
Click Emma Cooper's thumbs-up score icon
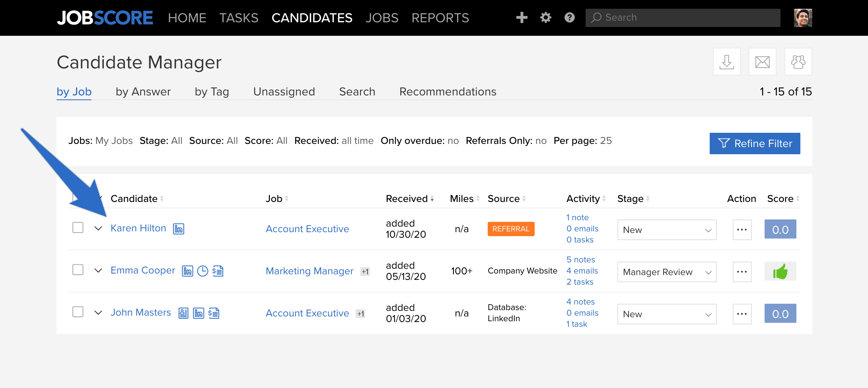point(780,272)
